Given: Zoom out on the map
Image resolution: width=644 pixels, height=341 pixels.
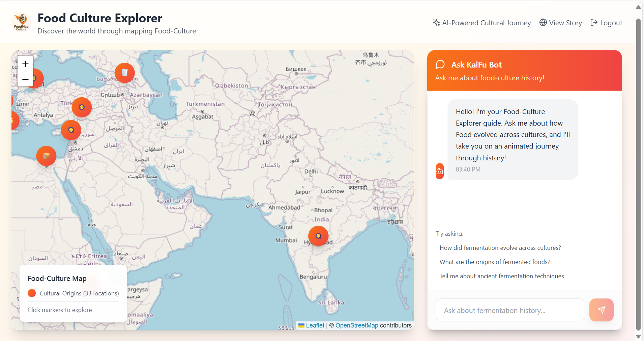Looking at the screenshot, I should click(x=25, y=79).
